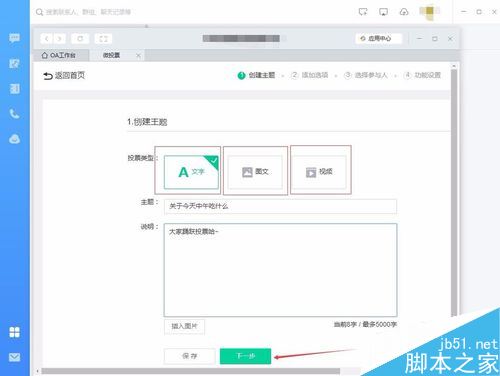Click the vertical scrollbar of the form
The image size is (500, 376).
pos(454,192)
